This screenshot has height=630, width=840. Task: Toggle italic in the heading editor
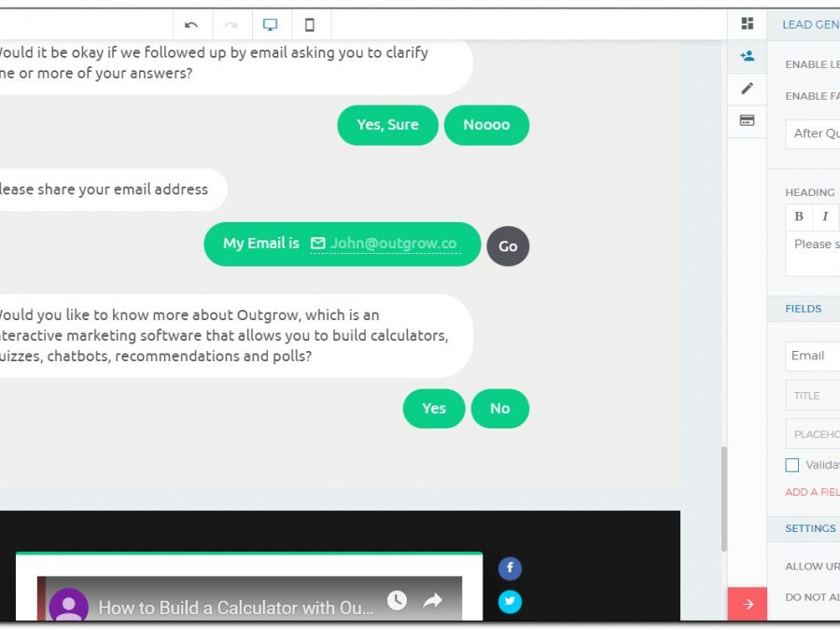click(825, 217)
